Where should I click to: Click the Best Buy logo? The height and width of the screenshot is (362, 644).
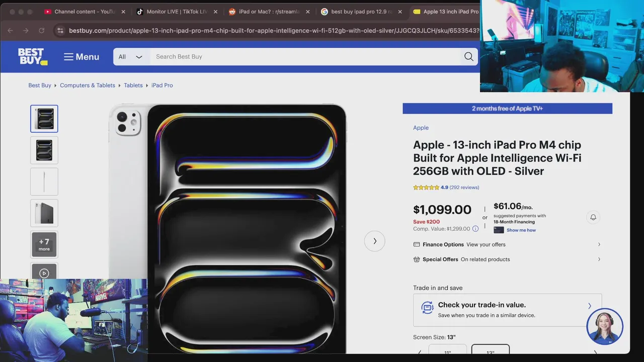(33, 57)
